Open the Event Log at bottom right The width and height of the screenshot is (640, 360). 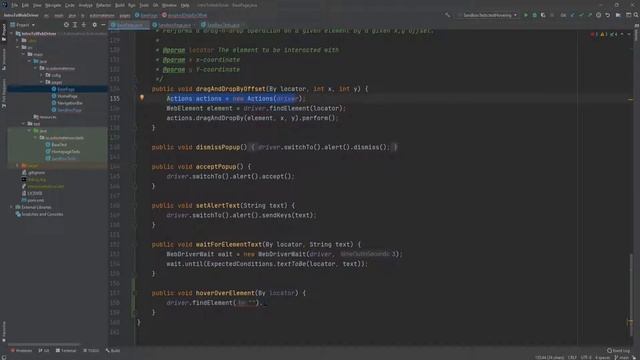click(x=618, y=350)
